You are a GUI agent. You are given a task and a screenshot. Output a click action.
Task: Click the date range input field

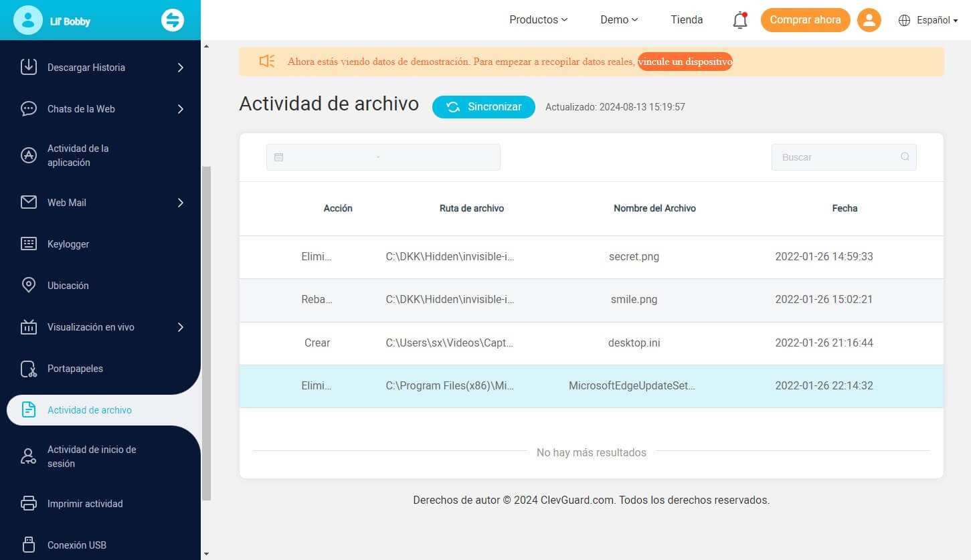(383, 157)
